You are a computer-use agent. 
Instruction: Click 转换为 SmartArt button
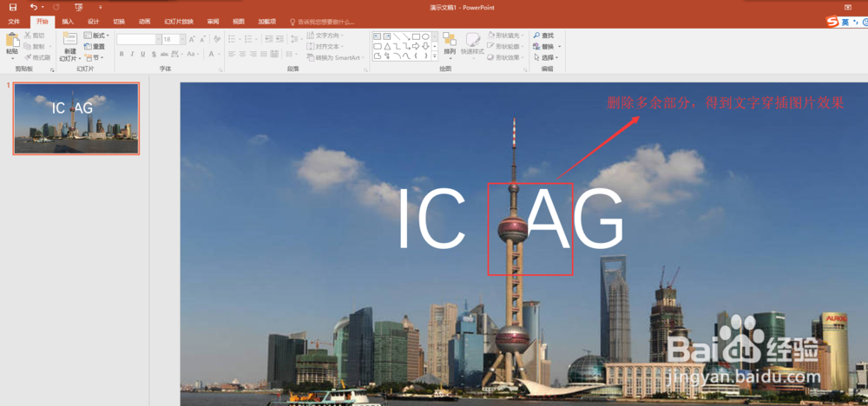pos(335,57)
